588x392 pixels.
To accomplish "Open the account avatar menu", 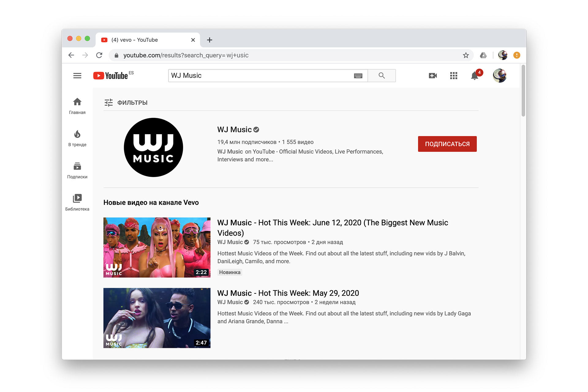I will 499,76.
